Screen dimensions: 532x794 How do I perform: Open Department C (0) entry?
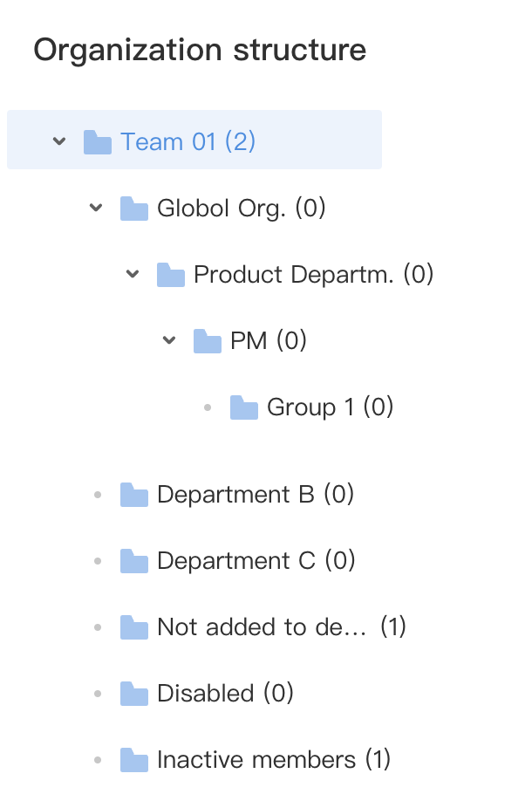[256, 560]
